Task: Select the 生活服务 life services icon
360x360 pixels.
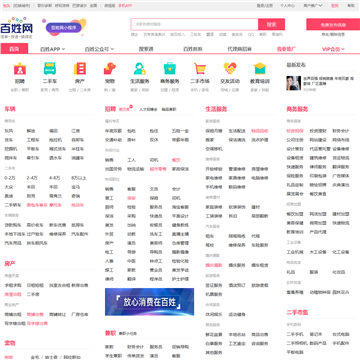Action: pyautogui.click(x=140, y=69)
